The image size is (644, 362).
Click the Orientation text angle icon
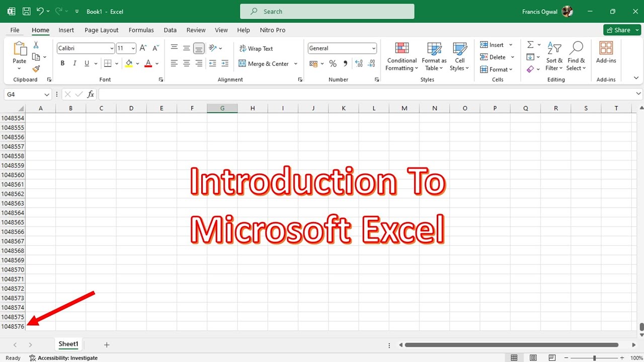coord(213,48)
